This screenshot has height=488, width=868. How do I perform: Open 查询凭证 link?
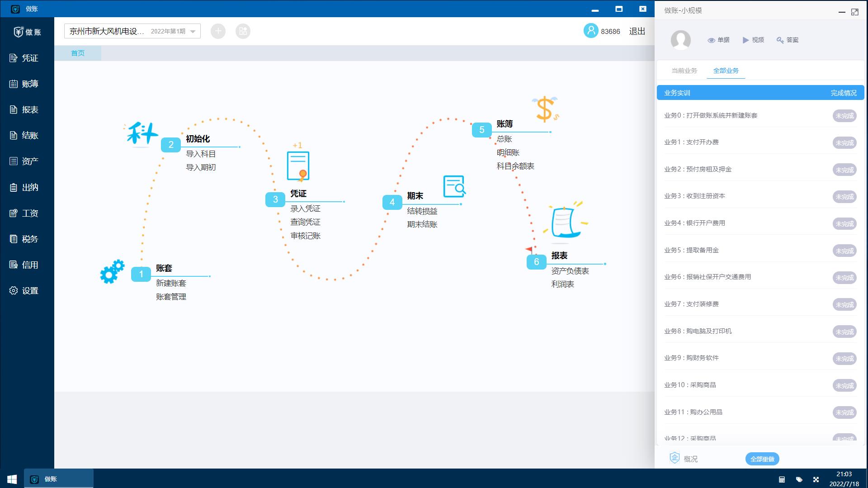pyautogui.click(x=305, y=222)
